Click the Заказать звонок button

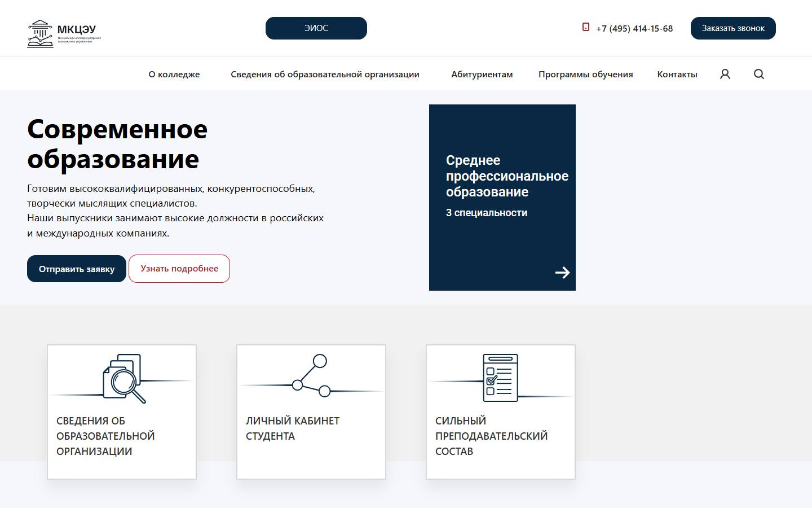pyautogui.click(x=733, y=28)
